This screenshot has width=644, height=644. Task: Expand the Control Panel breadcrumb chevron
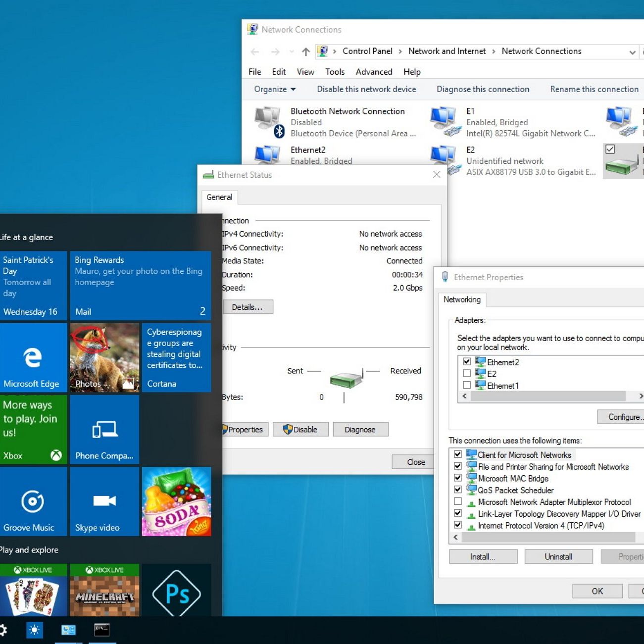tap(400, 51)
